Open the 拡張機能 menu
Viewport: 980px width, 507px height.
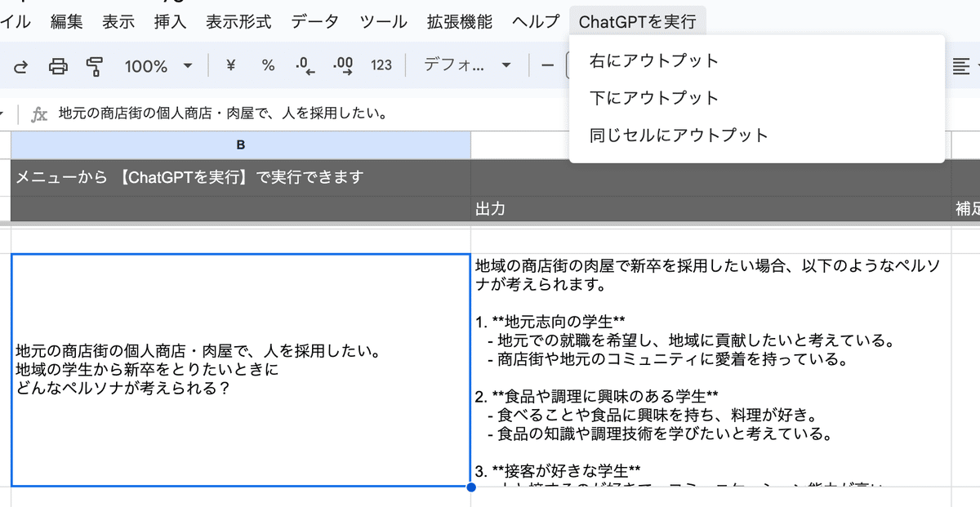[460, 22]
